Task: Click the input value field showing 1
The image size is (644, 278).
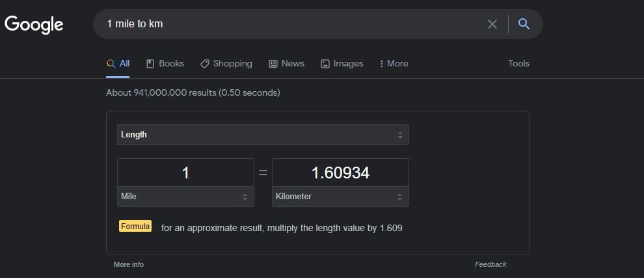Action: (x=185, y=173)
